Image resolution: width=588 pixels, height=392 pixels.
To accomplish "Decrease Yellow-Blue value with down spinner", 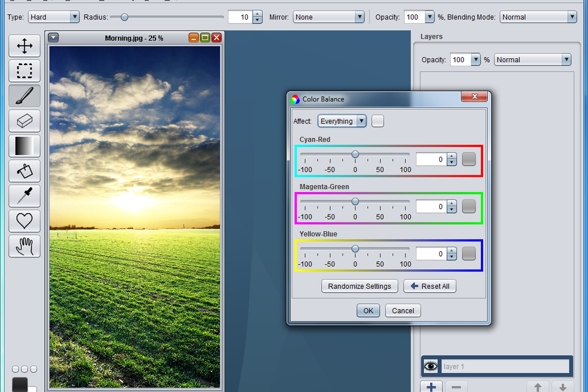I will tap(451, 257).
